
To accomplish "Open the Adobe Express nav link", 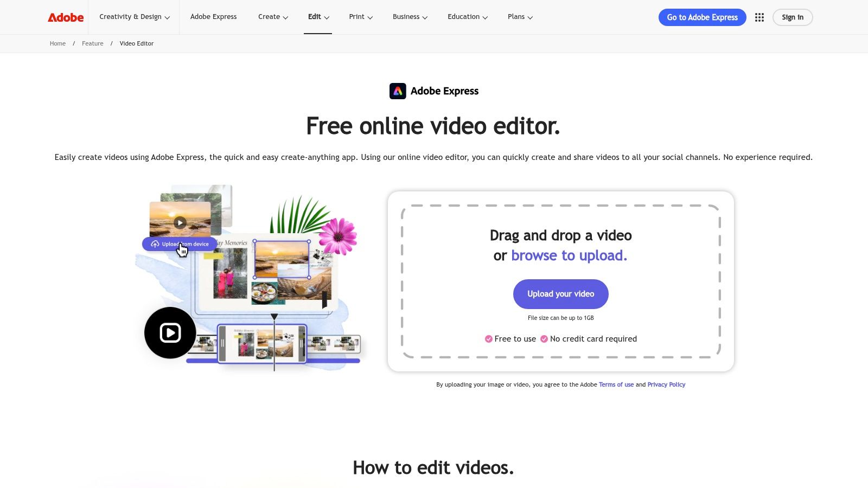I will tap(213, 17).
